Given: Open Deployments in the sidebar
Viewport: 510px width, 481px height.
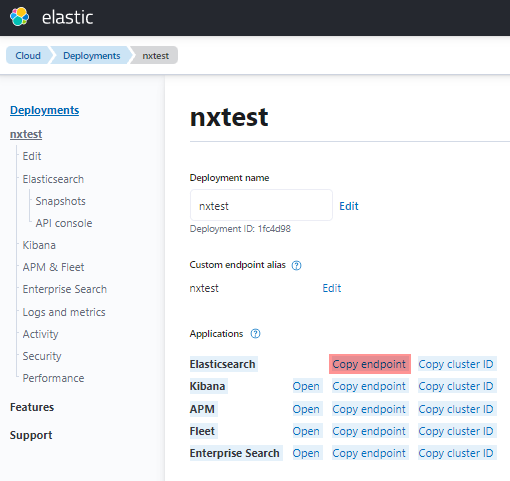Looking at the screenshot, I should tap(44, 110).
